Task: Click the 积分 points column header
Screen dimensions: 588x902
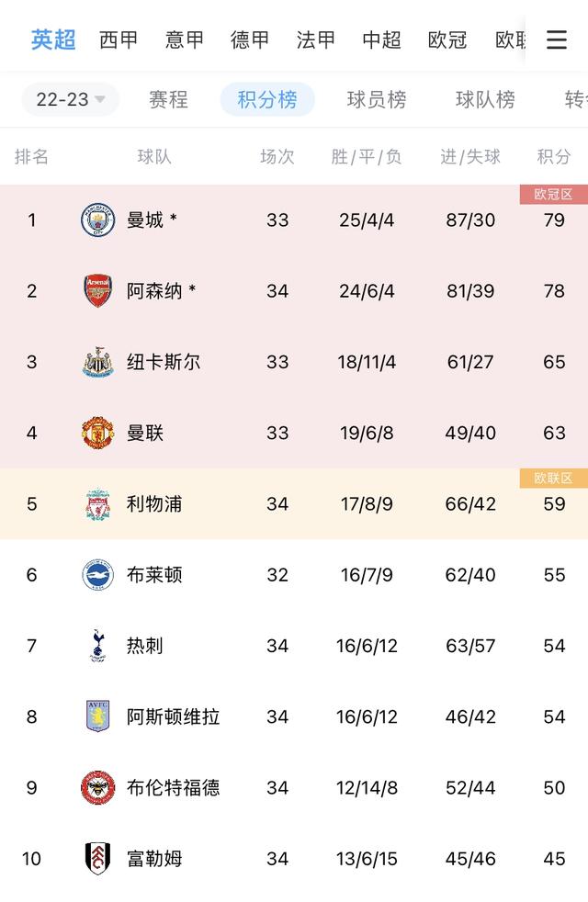Action: pos(554,157)
